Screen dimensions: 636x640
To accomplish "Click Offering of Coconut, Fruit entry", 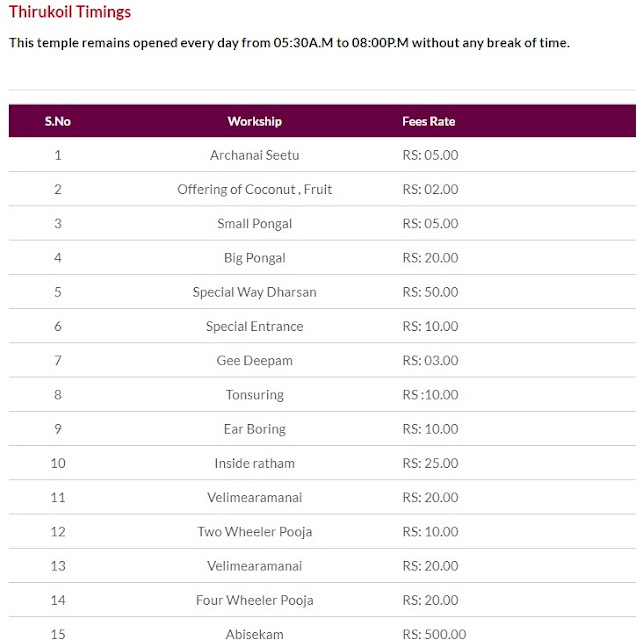I will click(x=255, y=189).
